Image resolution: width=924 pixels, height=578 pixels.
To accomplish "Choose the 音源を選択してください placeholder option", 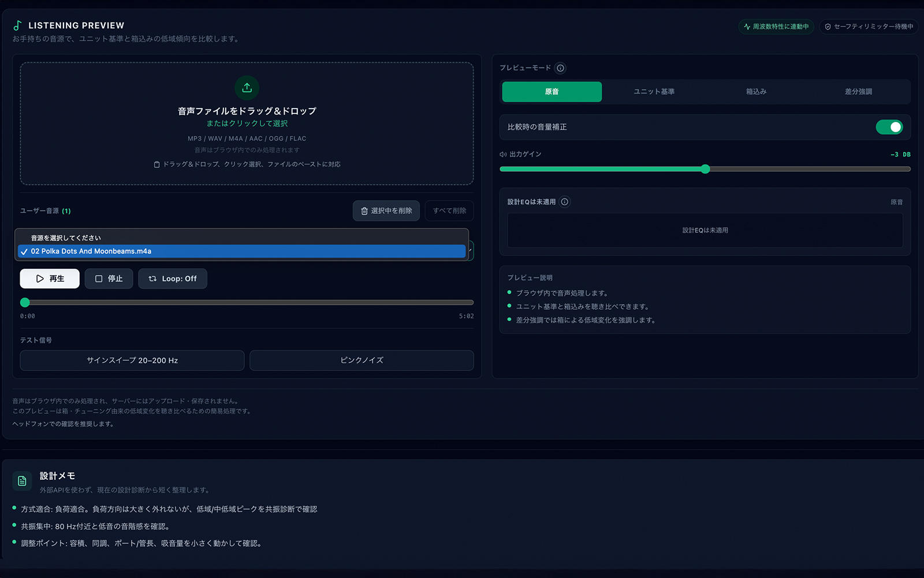I will (241, 238).
